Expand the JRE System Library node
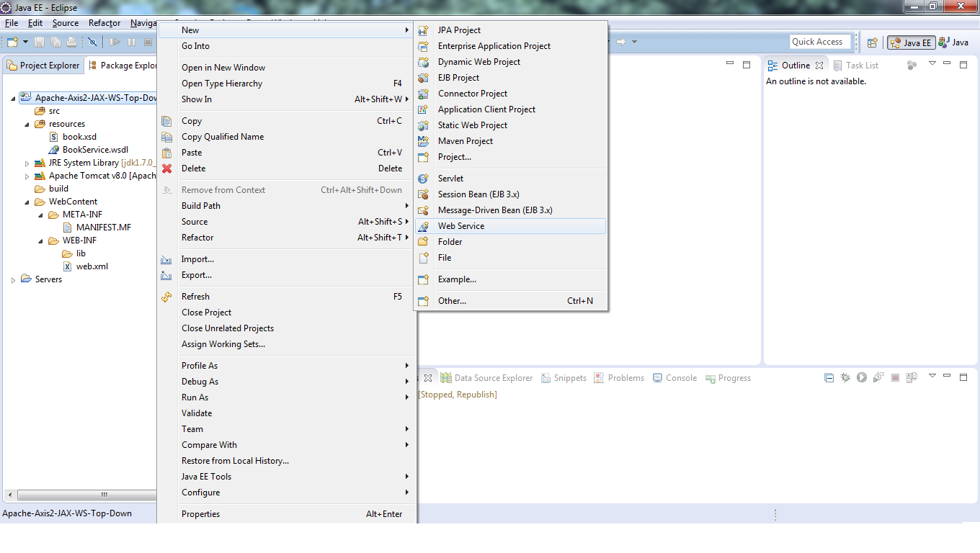The image size is (980, 553). 27,163
